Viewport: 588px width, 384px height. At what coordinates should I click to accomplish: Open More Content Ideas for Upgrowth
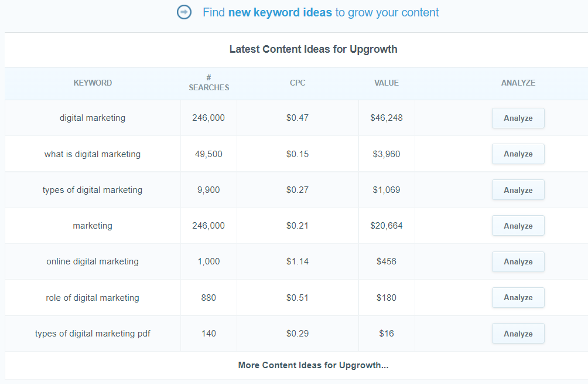[313, 365]
